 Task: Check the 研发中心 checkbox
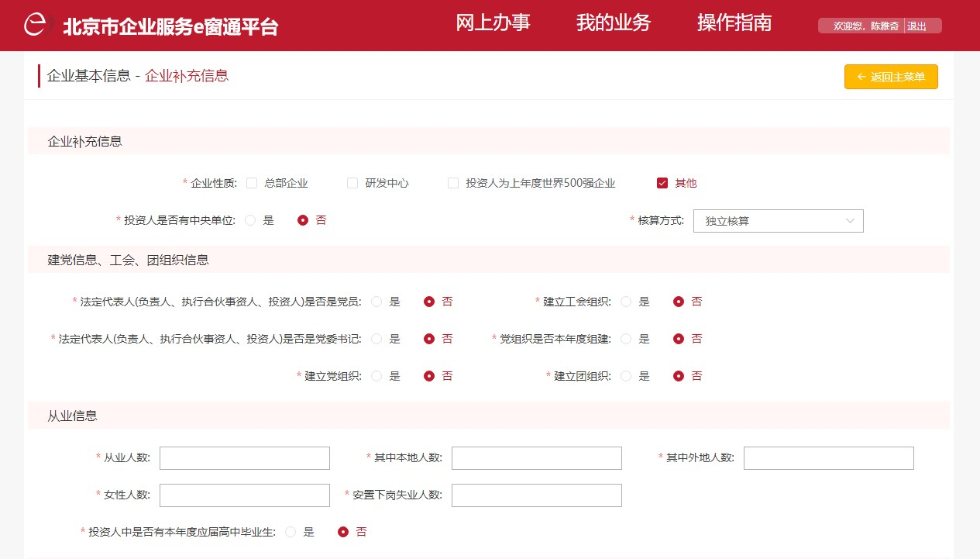pyautogui.click(x=352, y=183)
